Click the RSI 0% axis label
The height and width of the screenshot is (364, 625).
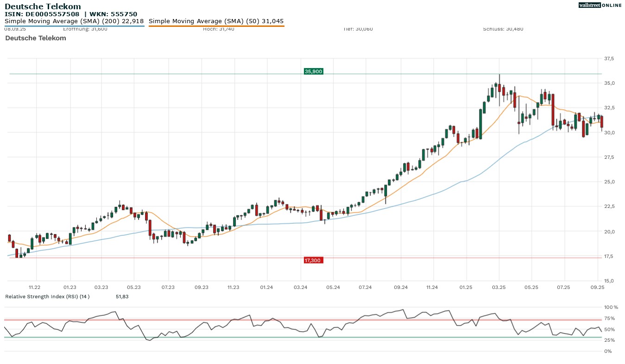coord(608,351)
